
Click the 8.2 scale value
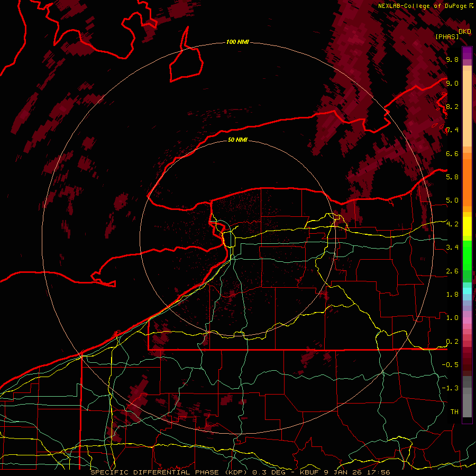coord(452,106)
